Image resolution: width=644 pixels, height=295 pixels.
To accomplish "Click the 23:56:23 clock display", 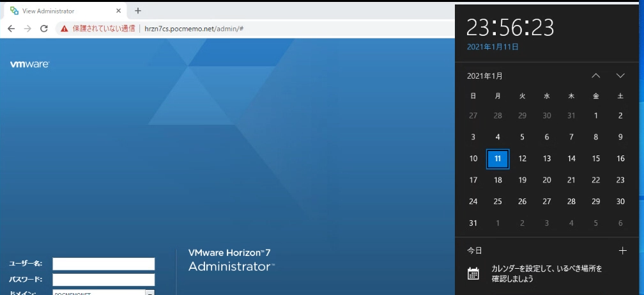I will pos(510,28).
